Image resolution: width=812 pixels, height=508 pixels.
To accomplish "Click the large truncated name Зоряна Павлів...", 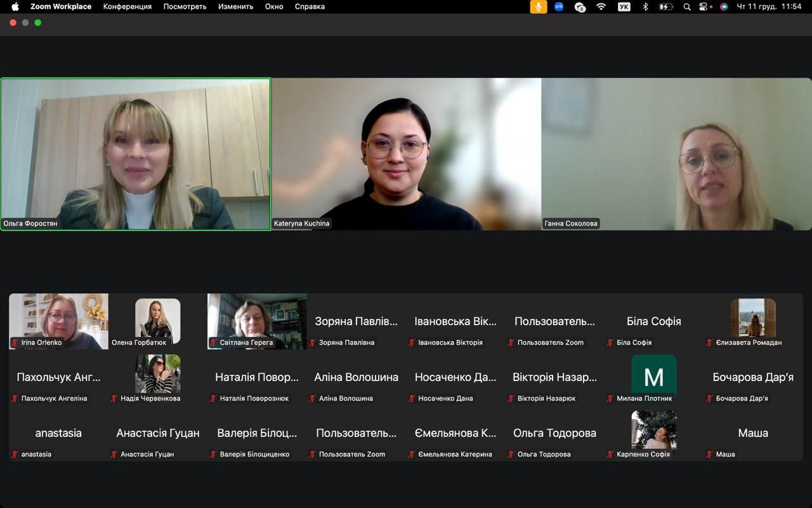I will point(357,321).
